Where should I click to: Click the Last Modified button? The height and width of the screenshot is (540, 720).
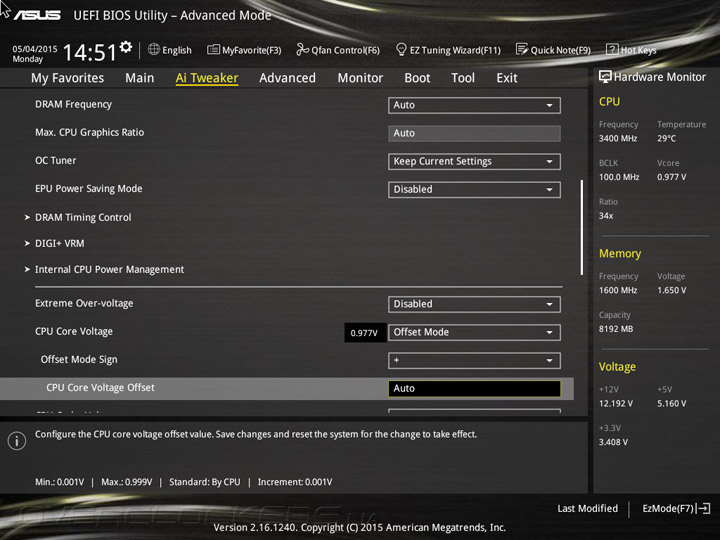pos(587,508)
